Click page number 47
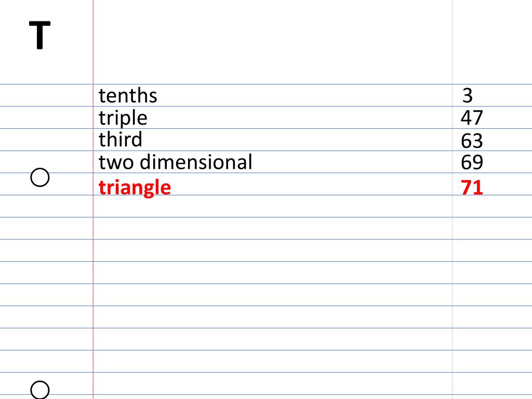The image size is (532, 399). 472,118
